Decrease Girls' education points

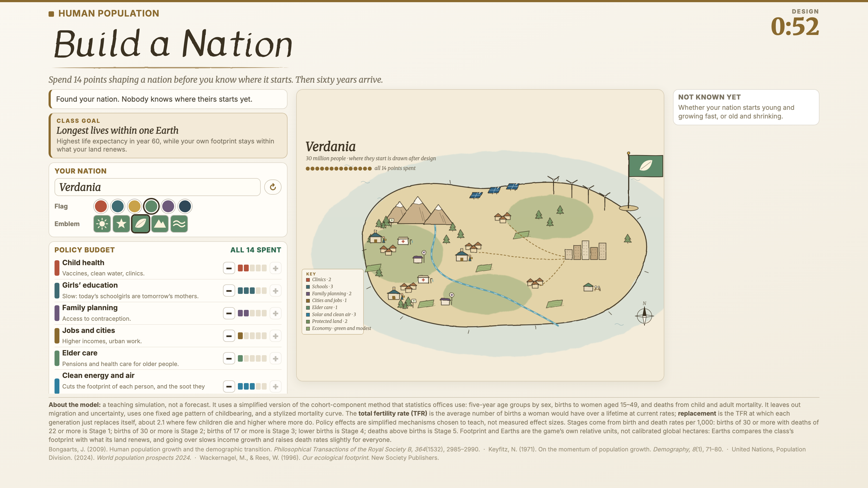229,291
